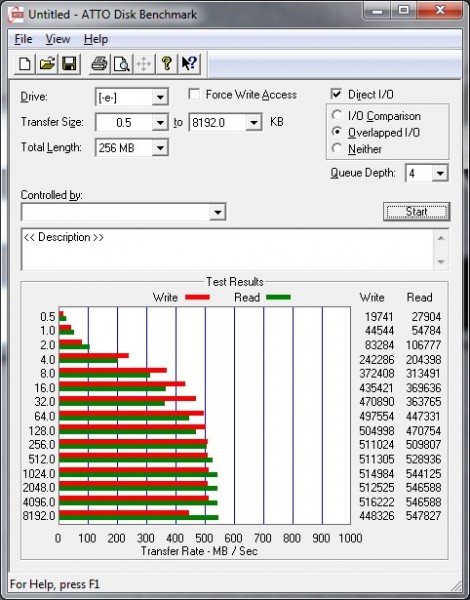Click the move crosshair toolbar icon
This screenshot has width=470, height=600.
tap(144, 64)
